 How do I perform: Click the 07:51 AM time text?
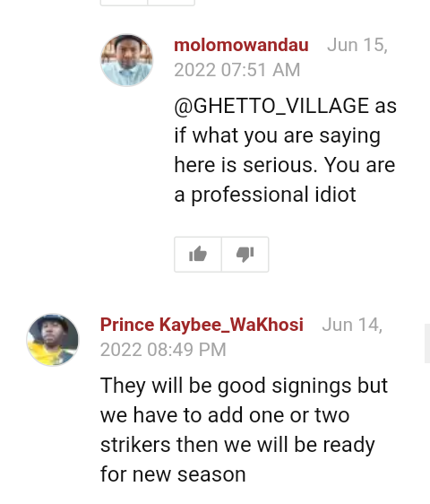(x=261, y=70)
